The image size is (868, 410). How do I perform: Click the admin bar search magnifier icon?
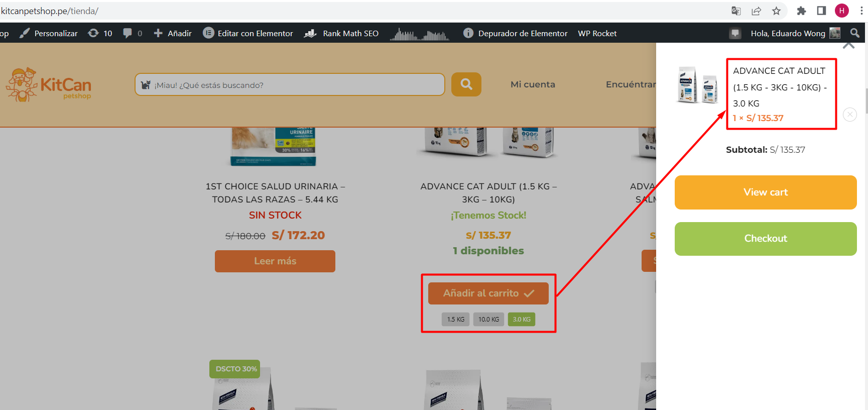tap(854, 33)
